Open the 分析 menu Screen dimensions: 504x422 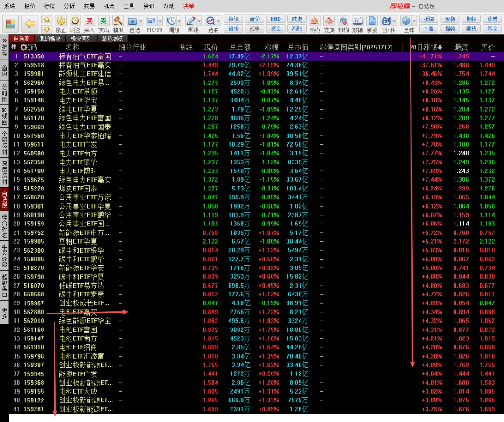click(69, 6)
